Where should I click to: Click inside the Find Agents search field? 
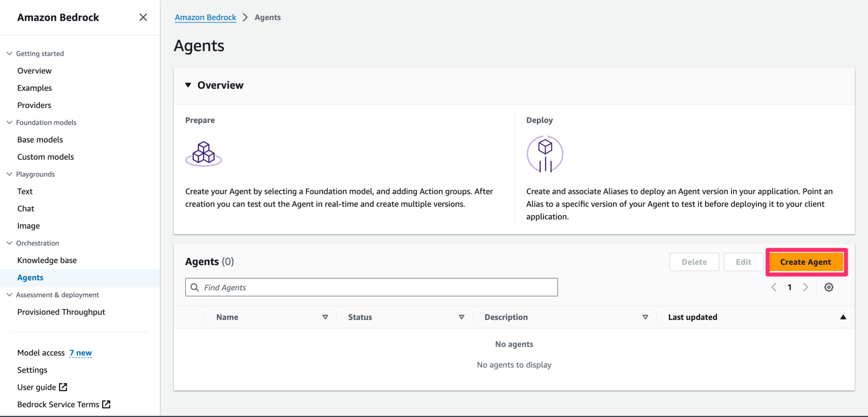point(371,287)
